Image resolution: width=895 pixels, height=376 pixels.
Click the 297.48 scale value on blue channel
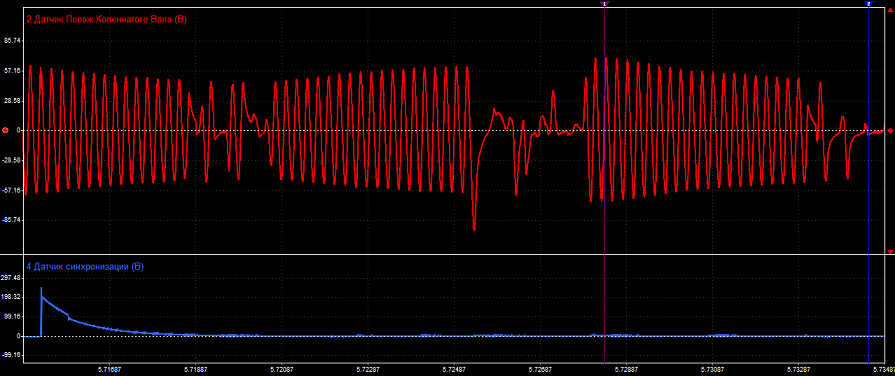pyautogui.click(x=11, y=278)
